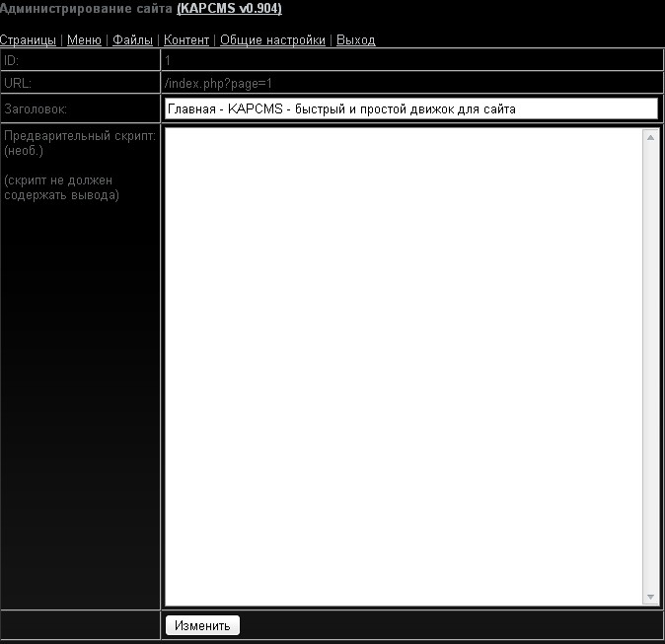Screen dimensions: 665x644
Task: Click the ID value 1
Action: pos(168,60)
